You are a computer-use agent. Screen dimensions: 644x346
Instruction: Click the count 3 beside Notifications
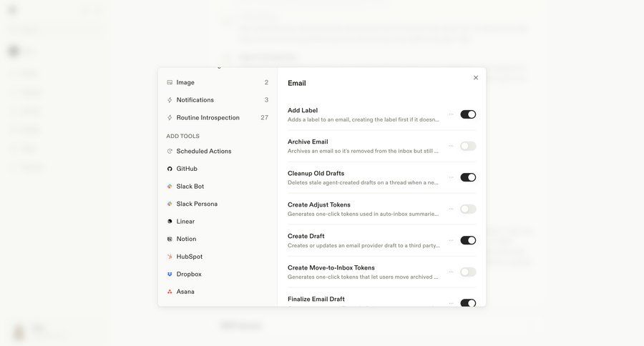tap(267, 100)
